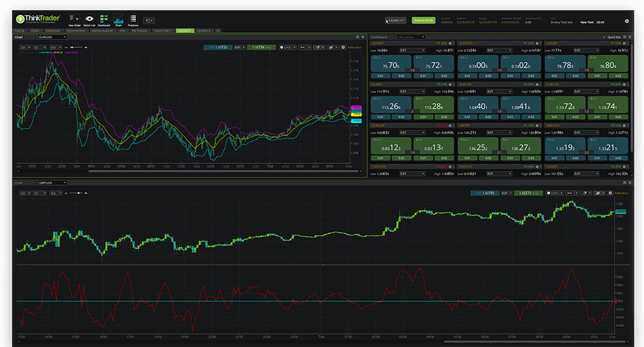Expand the EUR/USD chart symbol dropdown
This screenshot has width=644, height=347.
click(54, 36)
